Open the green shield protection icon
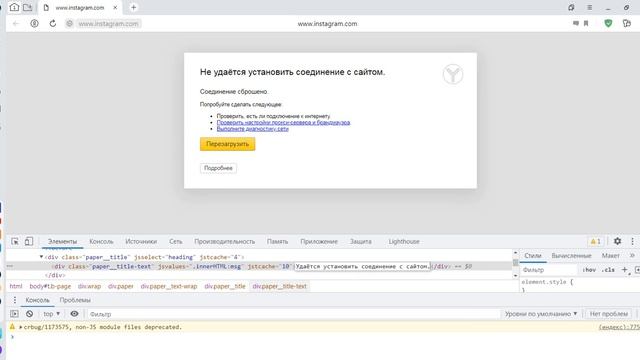This screenshot has width=640, height=360. tap(608, 24)
